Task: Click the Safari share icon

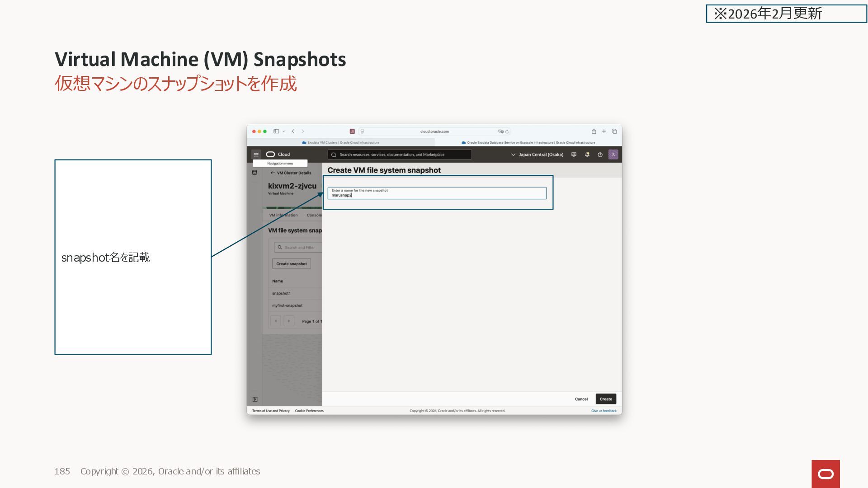Action: tap(594, 131)
